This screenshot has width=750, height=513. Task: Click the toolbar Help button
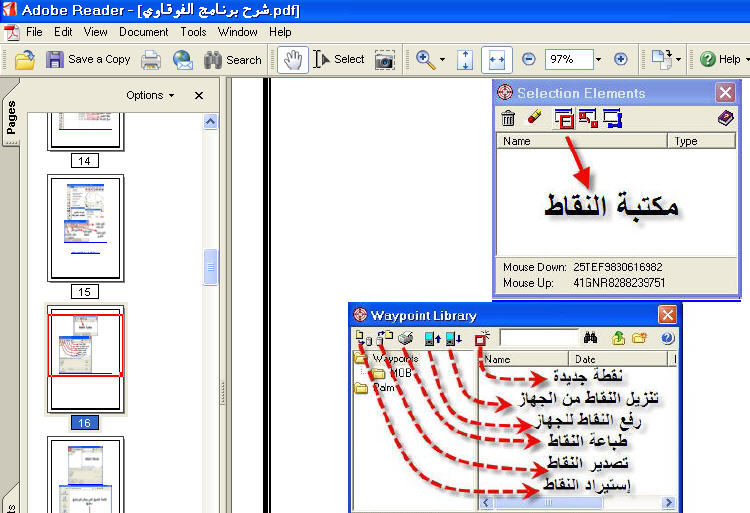point(720,59)
